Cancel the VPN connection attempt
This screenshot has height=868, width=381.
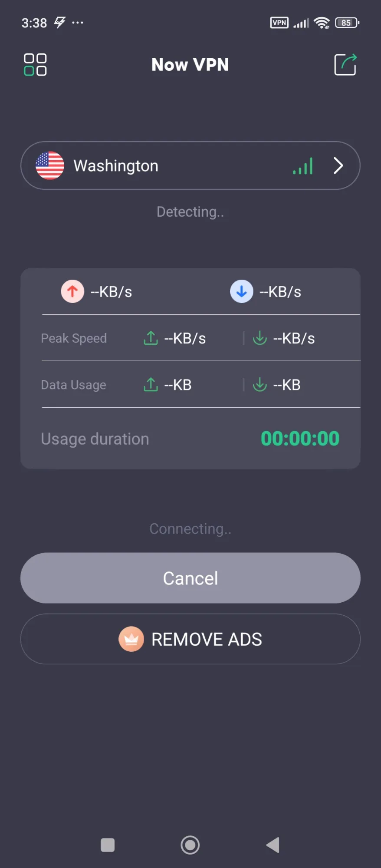(190, 578)
